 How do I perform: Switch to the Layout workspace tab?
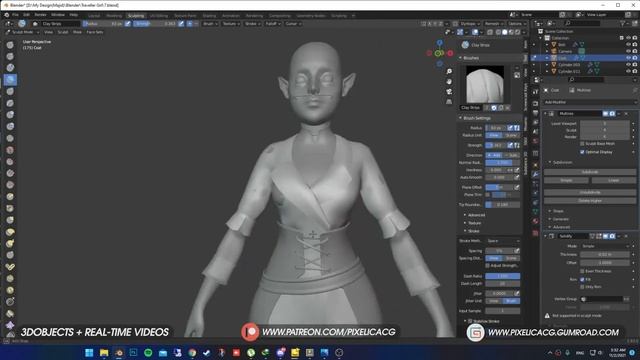tap(94, 16)
